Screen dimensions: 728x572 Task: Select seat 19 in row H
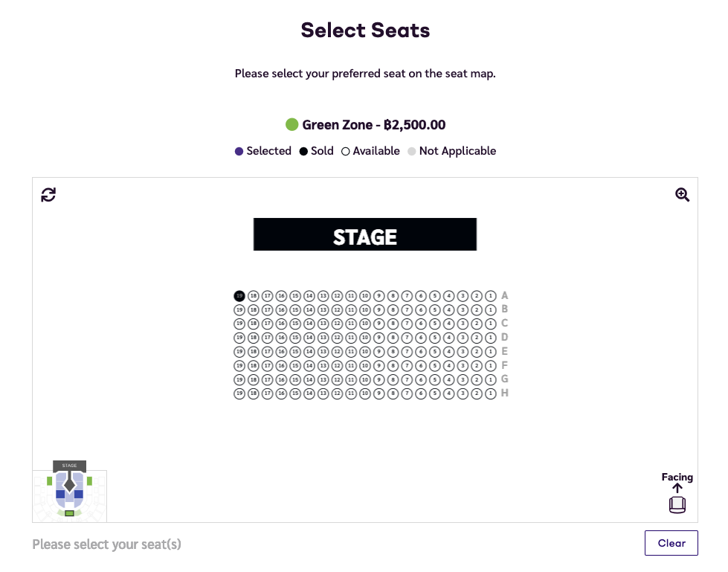[x=239, y=393]
